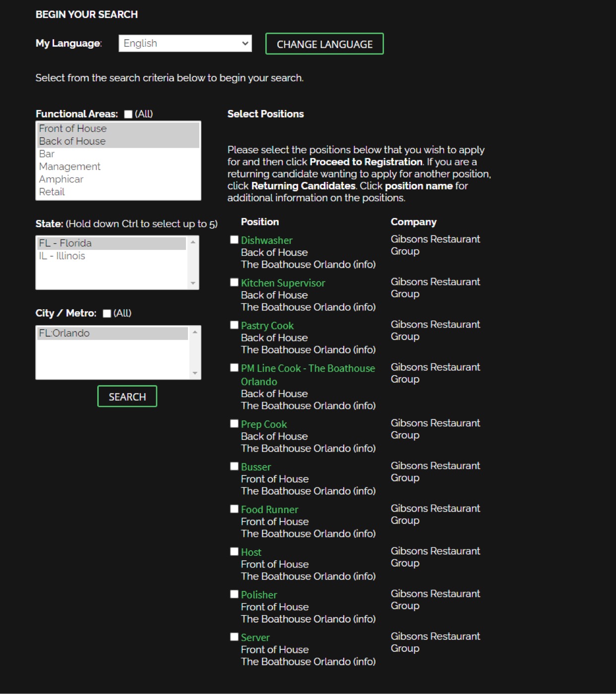This screenshot has width=616, height=694.
Task: Select the Host position checkbox
Action: coord(235,552)
